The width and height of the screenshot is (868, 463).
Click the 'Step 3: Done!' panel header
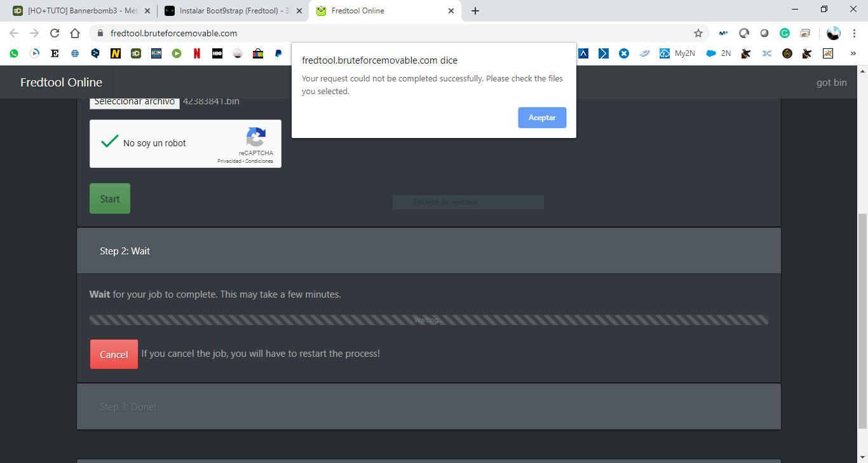click(x=429, y=407)
